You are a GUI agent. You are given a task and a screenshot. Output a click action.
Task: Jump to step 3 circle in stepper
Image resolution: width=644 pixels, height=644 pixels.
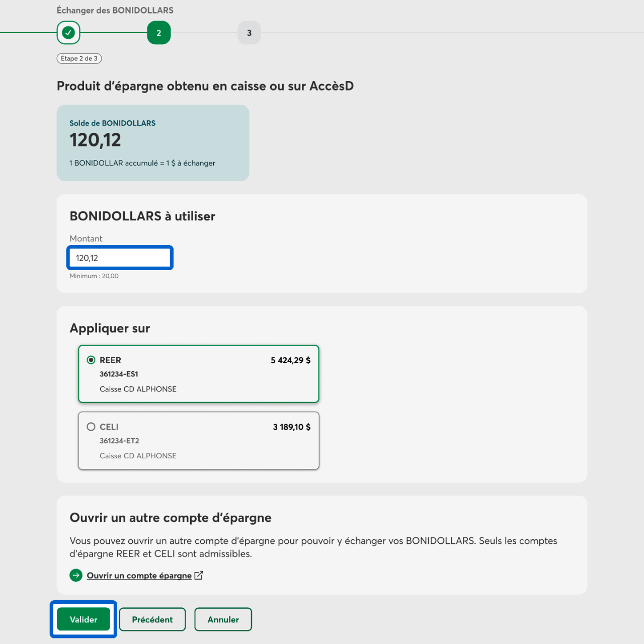[249, 33]
